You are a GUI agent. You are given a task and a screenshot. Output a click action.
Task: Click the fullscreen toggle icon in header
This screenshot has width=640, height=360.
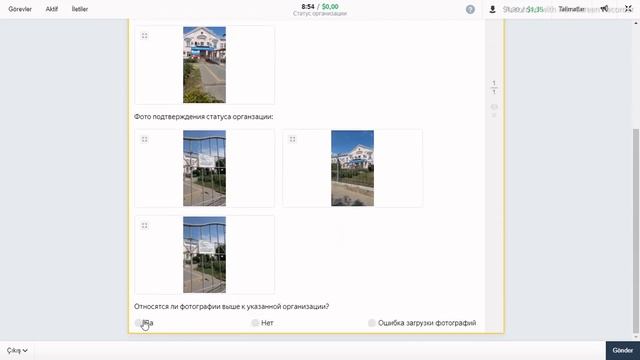pos(628,9)
